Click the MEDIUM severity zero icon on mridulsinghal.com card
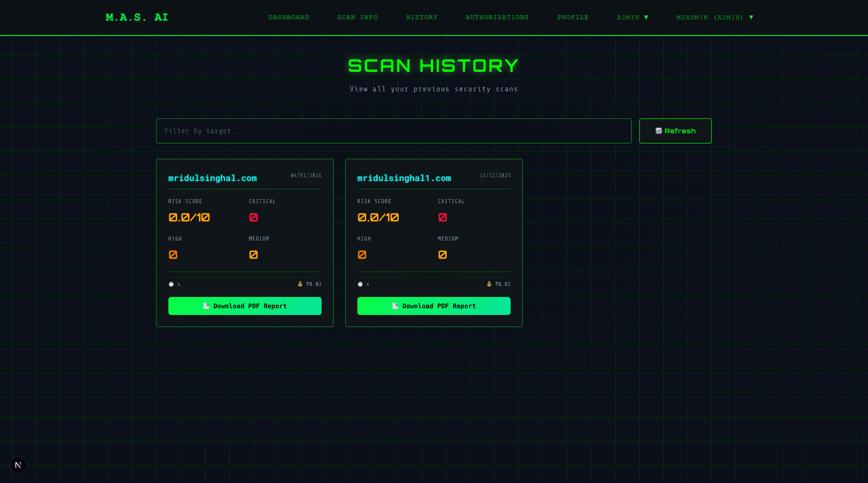 (x=253, y=254)
